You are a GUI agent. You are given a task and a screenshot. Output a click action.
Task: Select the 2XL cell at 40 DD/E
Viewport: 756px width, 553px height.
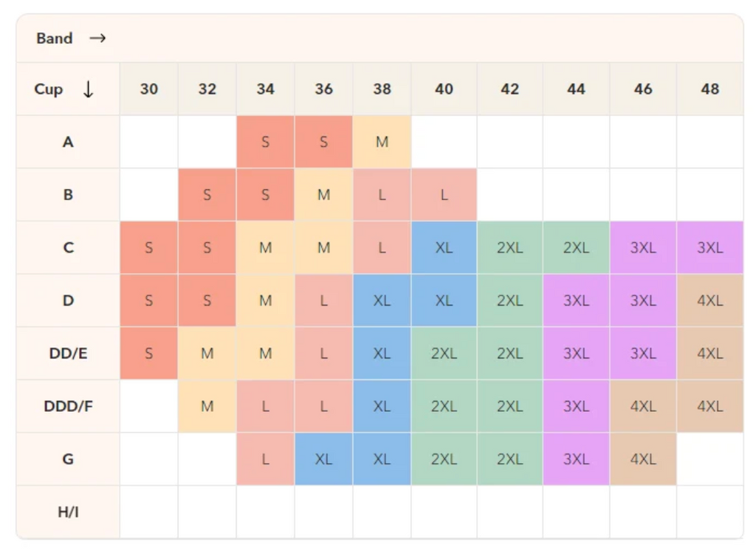(x=444, y=353)
